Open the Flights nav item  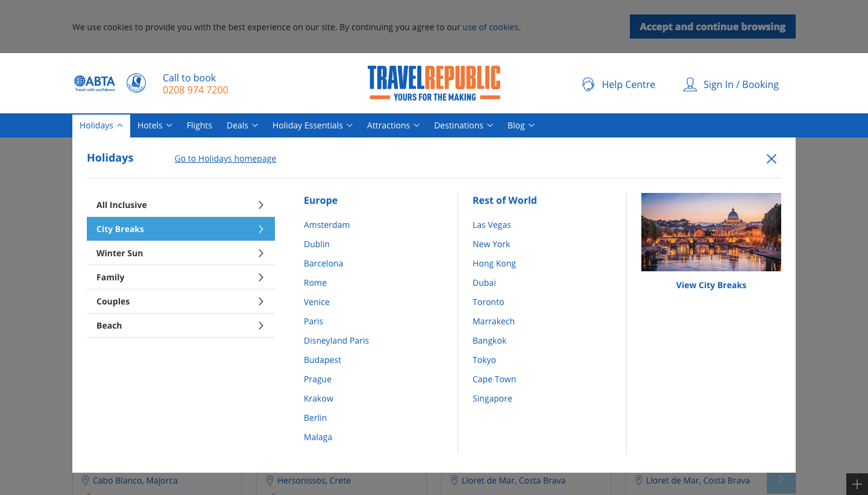(x=200, y=125)
